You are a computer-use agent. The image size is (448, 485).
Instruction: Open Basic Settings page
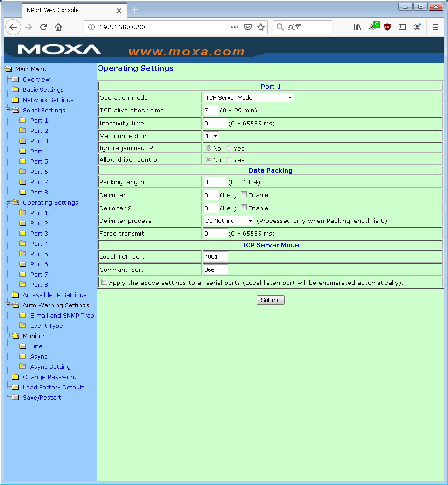[x=43, y=90]
